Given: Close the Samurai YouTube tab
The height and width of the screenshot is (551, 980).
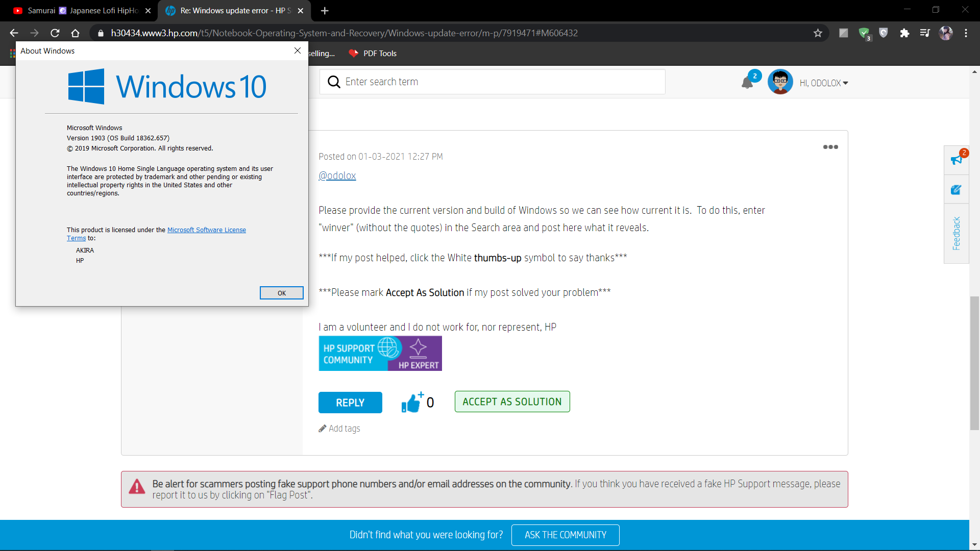Looking at the screenshot, I should [x=148, y=10].
